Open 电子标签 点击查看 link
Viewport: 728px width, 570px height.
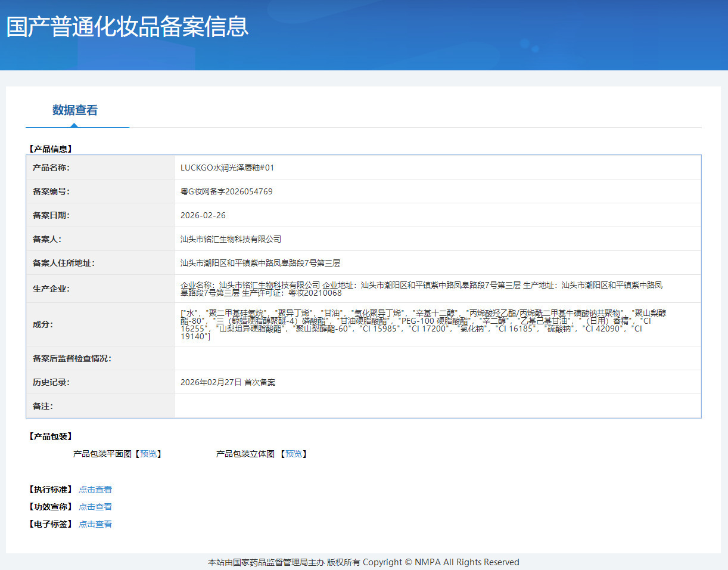(95, 524)
